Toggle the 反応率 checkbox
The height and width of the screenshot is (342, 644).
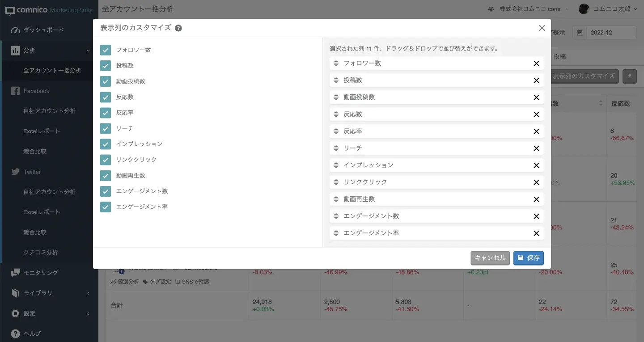(x=106, y=113)
